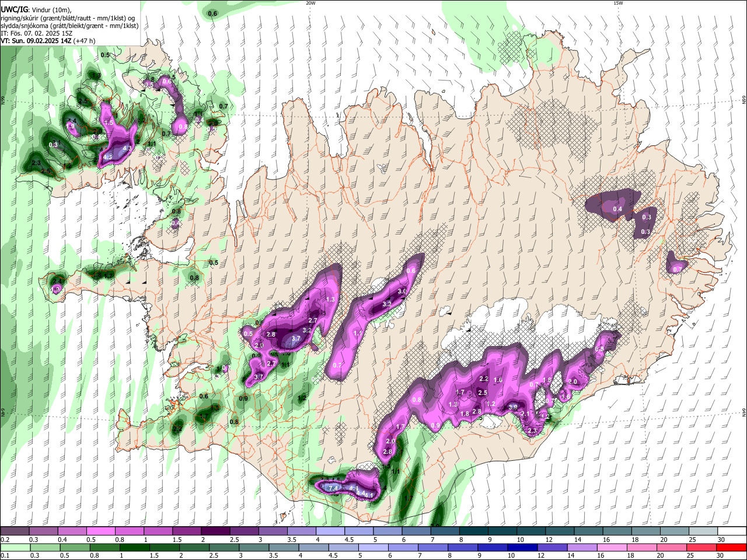
Task: Click the 7.4 precipitation value on south coast
Action: (334, 488)
